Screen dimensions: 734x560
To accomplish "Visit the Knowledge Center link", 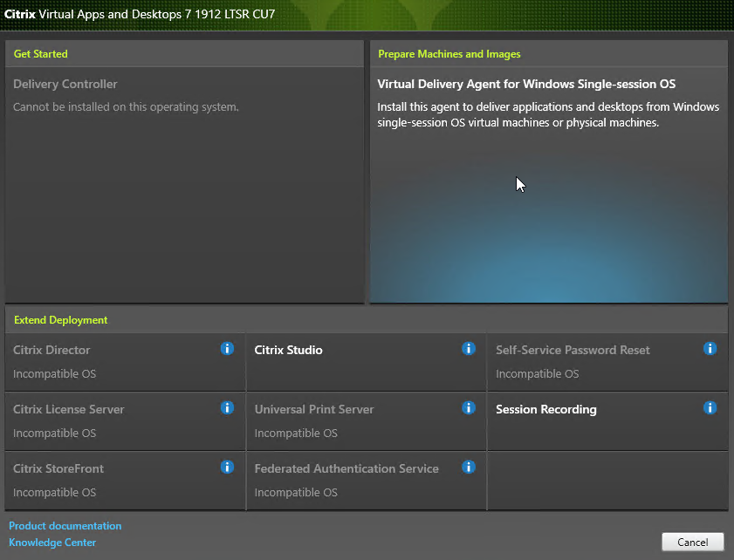I will (x=52, y=543).
